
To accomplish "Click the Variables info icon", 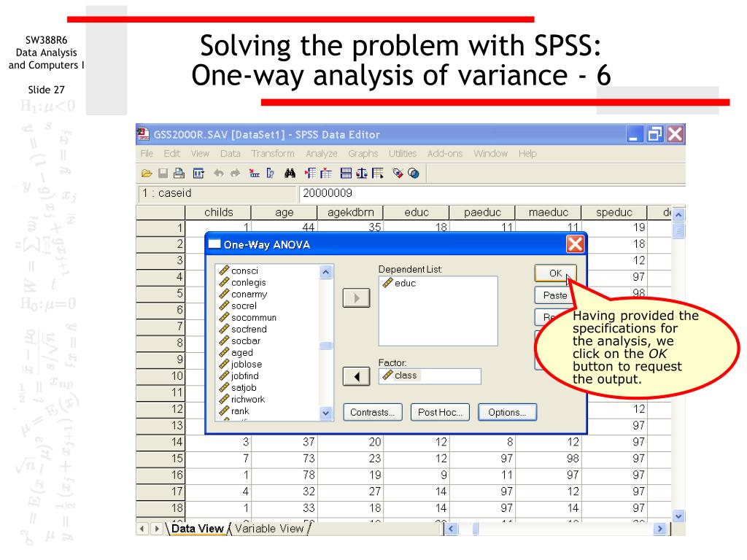I will tap(270, 174).
